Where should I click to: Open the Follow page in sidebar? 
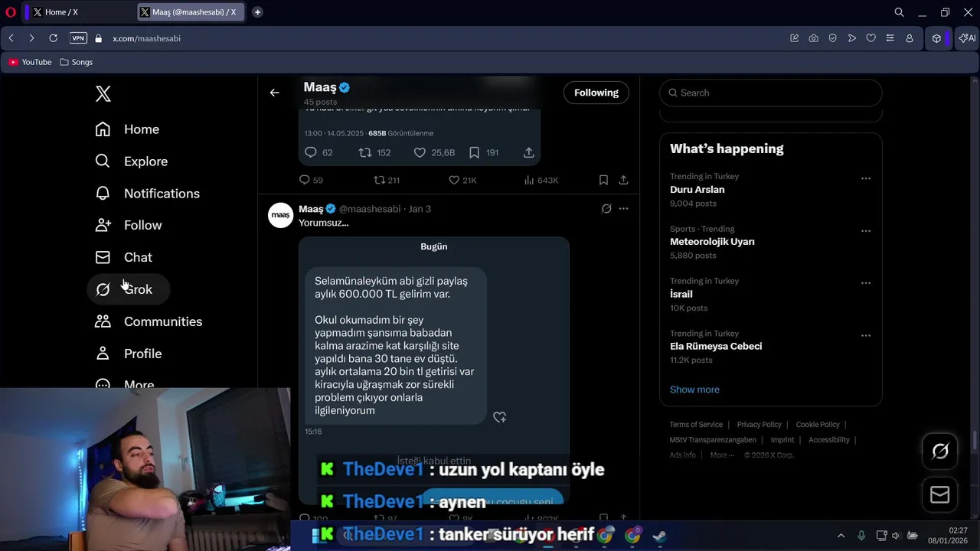pos(129,225)
